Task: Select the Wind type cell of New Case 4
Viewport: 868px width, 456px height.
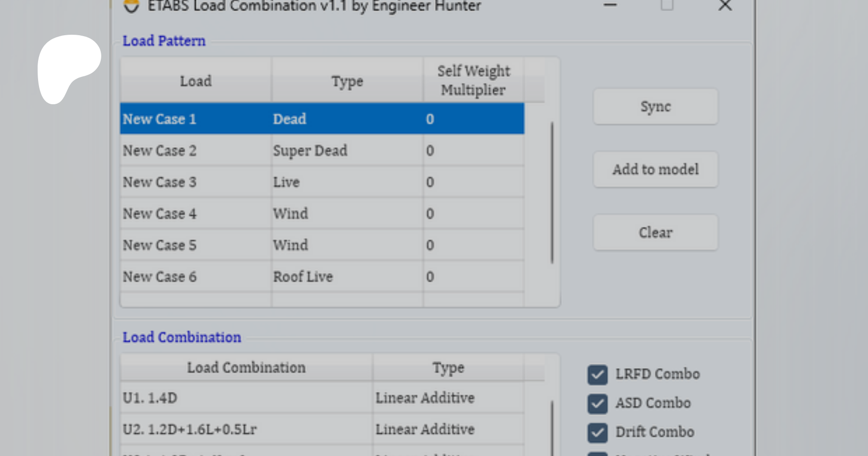Action: point(347,214)
